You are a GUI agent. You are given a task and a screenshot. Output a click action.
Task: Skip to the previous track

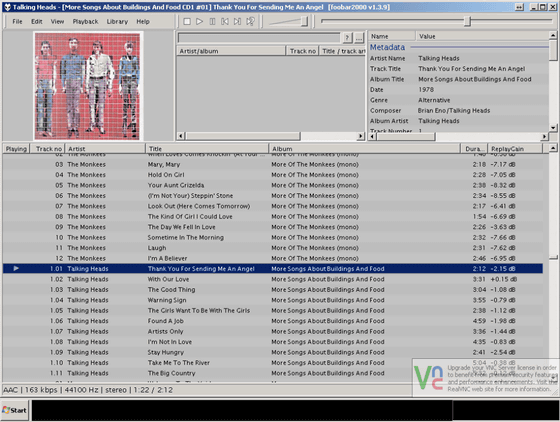click(x=225, y=21)
